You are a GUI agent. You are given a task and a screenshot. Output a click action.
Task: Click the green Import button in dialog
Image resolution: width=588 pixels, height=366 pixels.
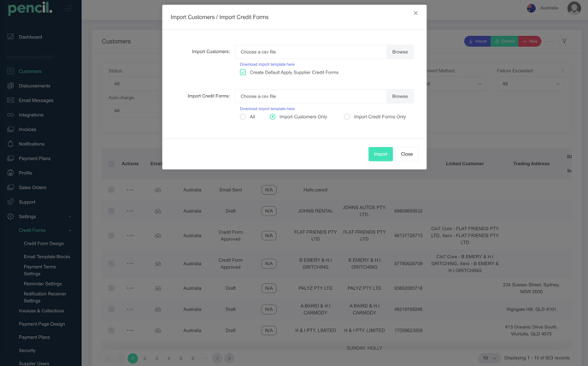(x=380, y=154)
